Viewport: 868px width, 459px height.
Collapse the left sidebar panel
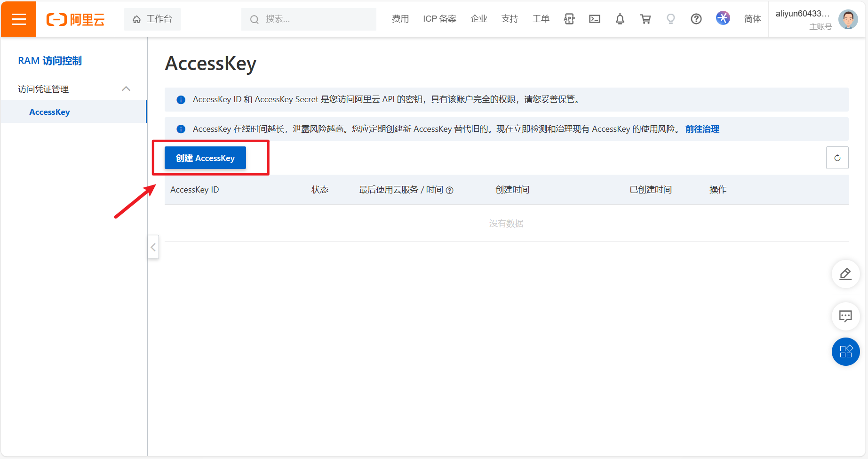(x=153, y=247)
